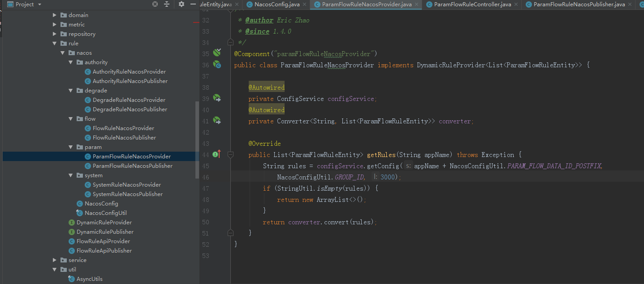Select AuthorityRuleNacosPublisher class
This screenshot has width=644, height=284.
[x=130, y=81]
